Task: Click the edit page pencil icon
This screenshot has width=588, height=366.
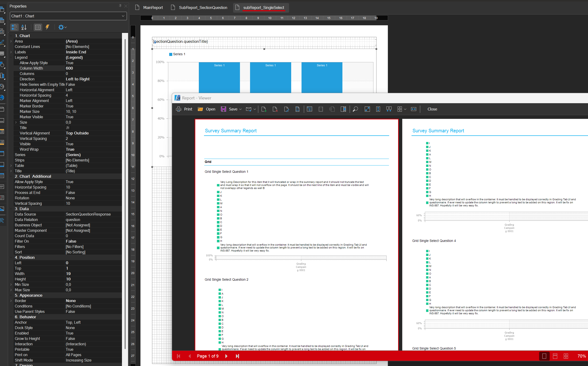Action: pyautogui.click(x=286, y=109)
